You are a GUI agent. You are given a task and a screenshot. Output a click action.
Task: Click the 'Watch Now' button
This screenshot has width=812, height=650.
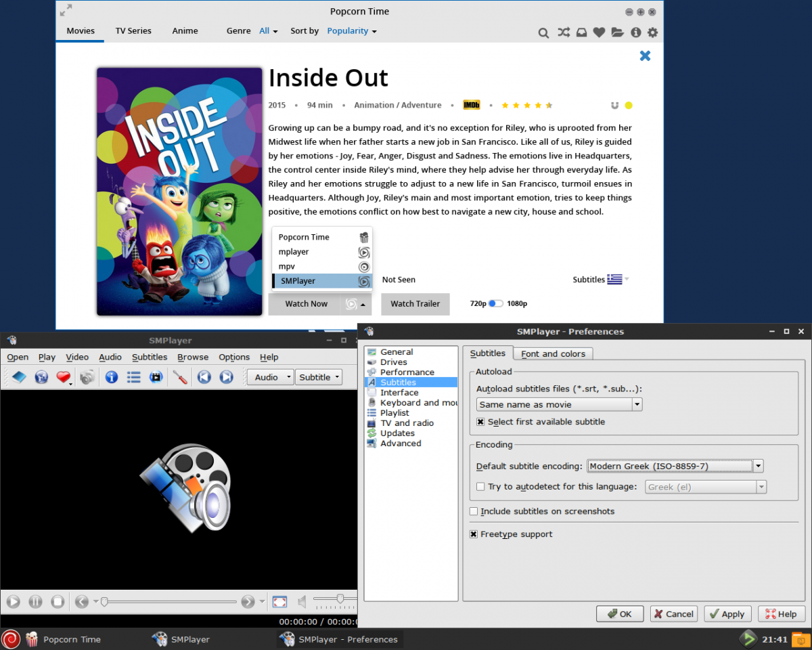pos(306,304)
